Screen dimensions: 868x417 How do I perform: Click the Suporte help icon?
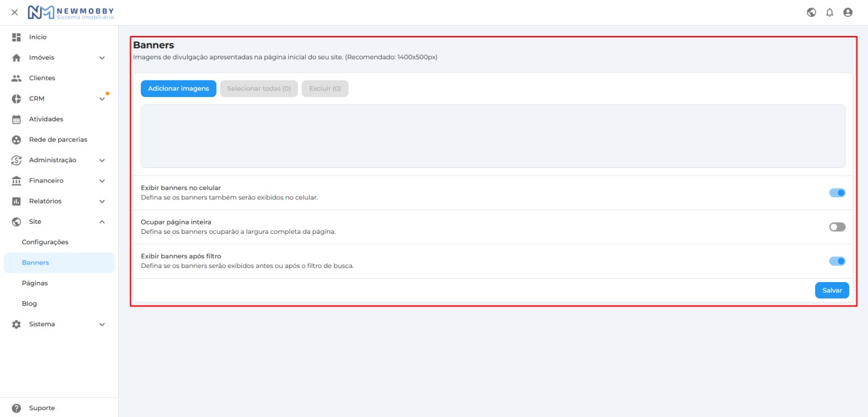pyautogui.click(x=17, y=408)
